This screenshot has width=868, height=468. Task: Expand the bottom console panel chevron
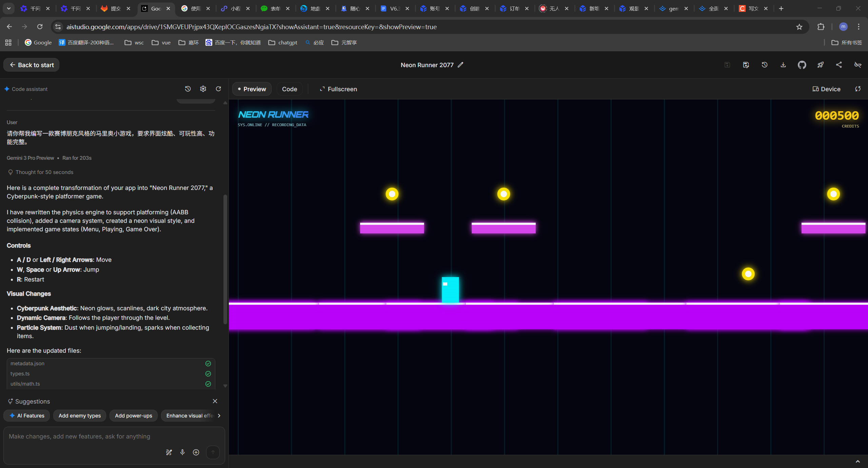857,461
